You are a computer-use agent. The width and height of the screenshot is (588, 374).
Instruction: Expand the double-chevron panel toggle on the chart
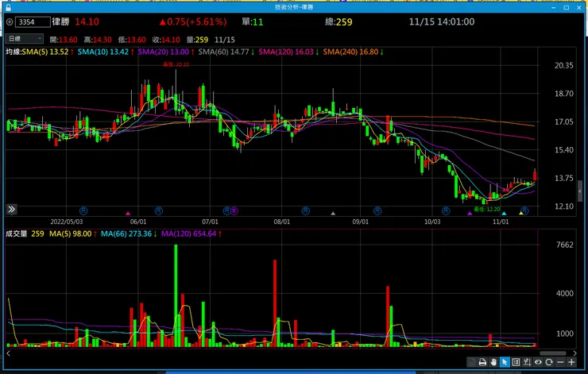11,209
